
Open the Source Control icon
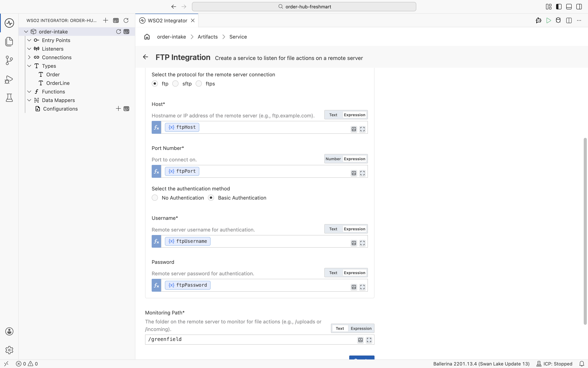click(x=9, y=60)
